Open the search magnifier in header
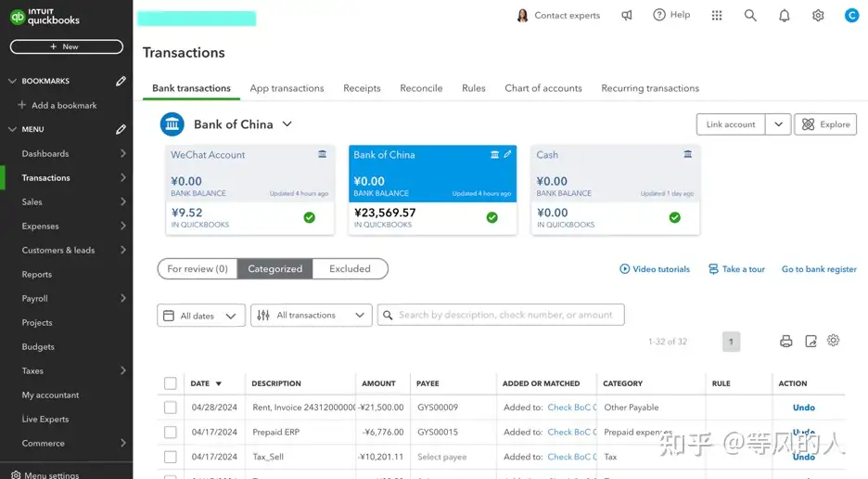This screenshot has width=868, height=479. pos(750,16)
